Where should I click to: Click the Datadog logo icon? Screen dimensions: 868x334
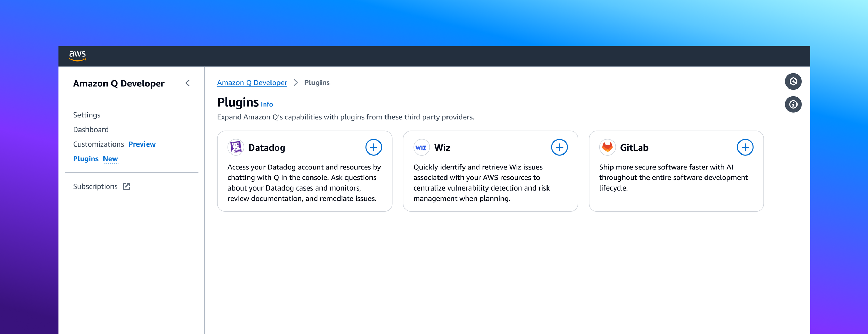coord(236,147)
